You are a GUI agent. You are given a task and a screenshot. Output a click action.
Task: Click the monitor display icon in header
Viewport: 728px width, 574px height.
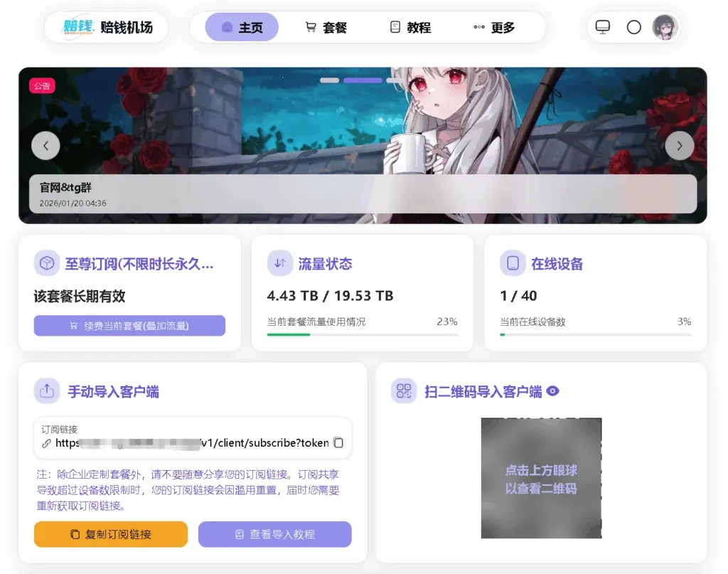[603, 28]
